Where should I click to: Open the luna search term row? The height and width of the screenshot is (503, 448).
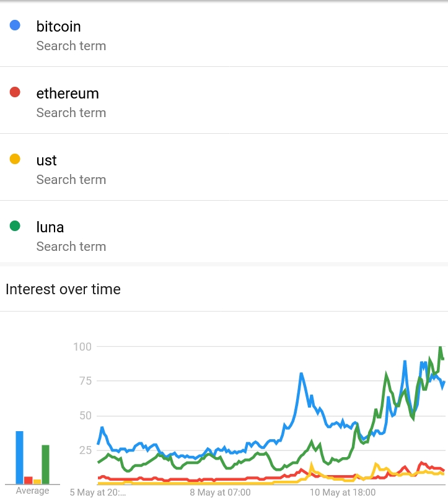click(x=224, y=232)
